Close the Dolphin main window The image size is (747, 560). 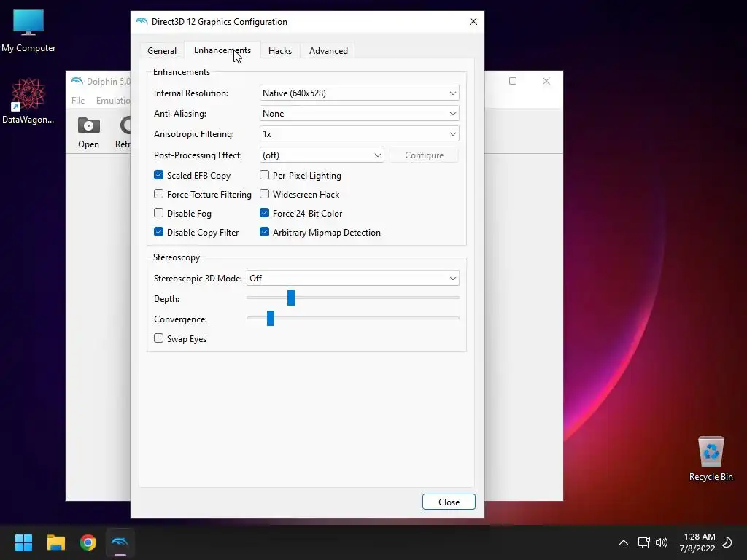(x=546, y=81)
